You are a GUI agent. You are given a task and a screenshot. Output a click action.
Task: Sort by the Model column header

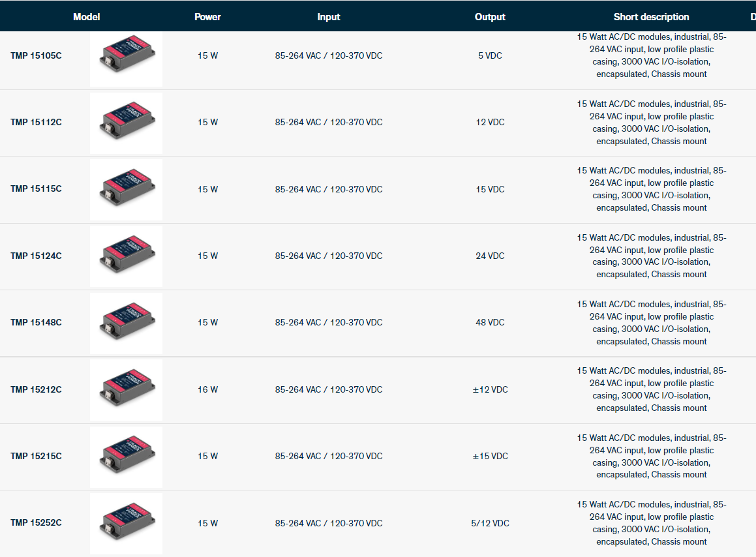(x=86, y=17)
